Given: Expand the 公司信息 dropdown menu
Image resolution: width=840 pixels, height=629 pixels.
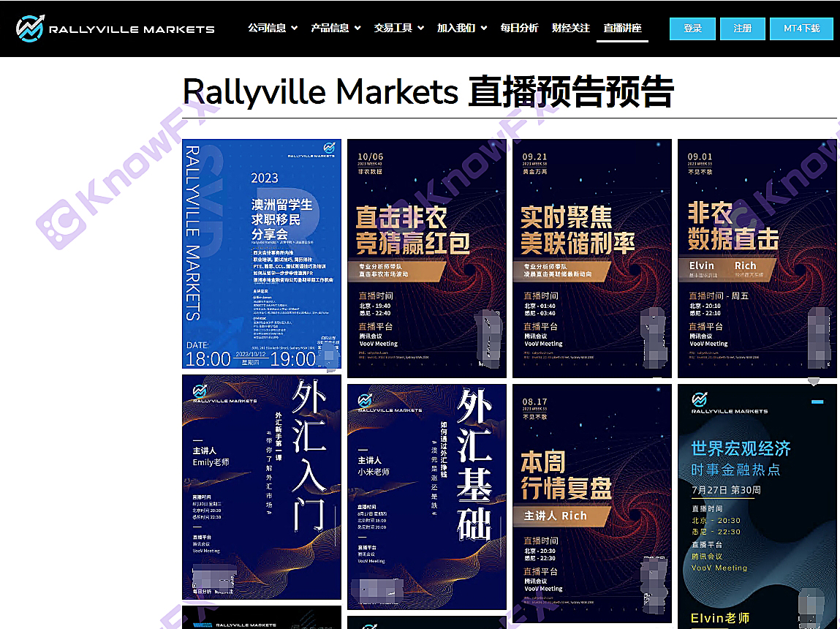Looking at the screenshot, I should pyautogui.click(x=273, y=28).
